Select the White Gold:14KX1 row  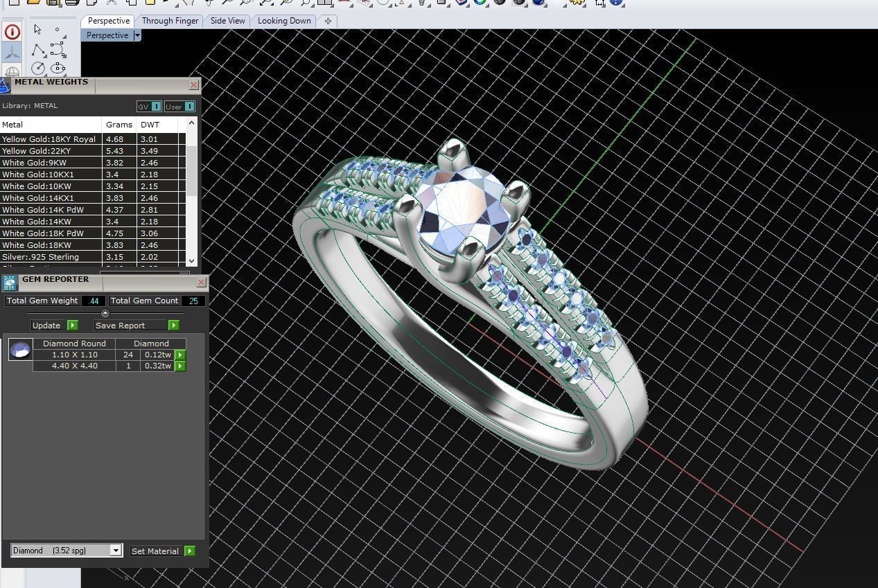(93, 198)
